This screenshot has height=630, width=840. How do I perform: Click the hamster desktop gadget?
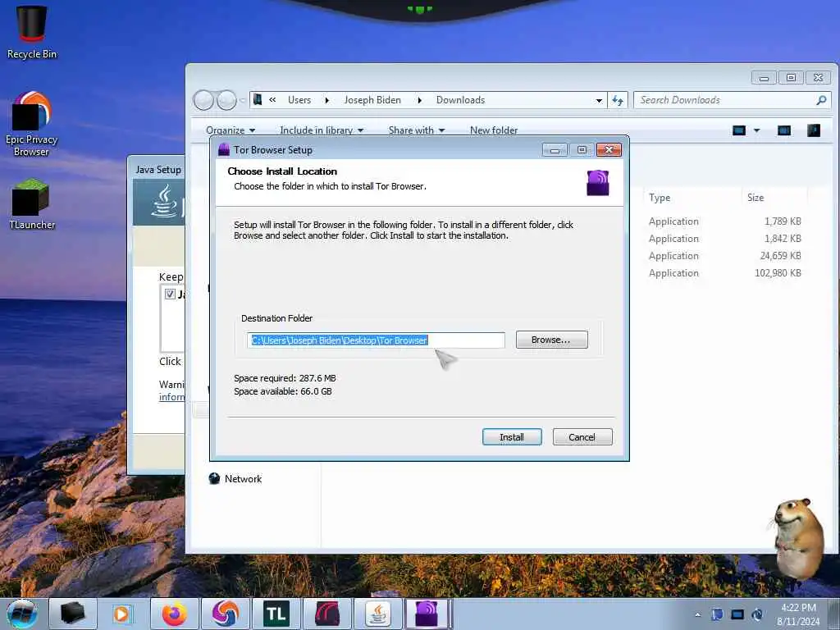click(x=797, y=538)
